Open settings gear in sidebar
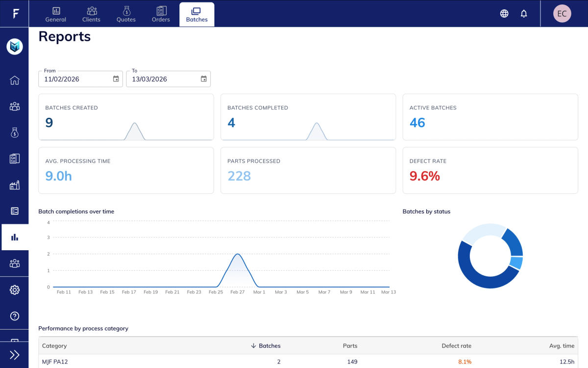 click(x=15, y=290)
